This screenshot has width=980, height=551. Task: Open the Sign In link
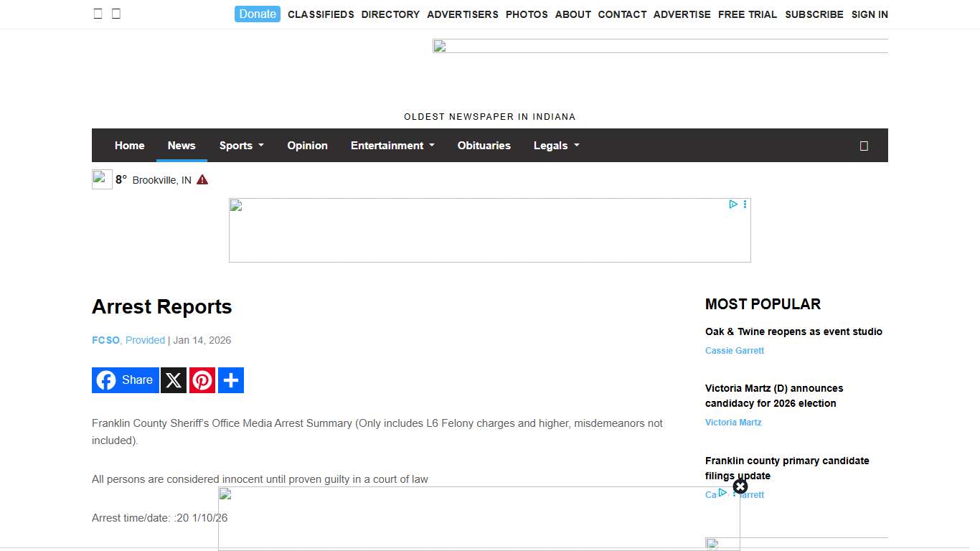click(870, 14)
